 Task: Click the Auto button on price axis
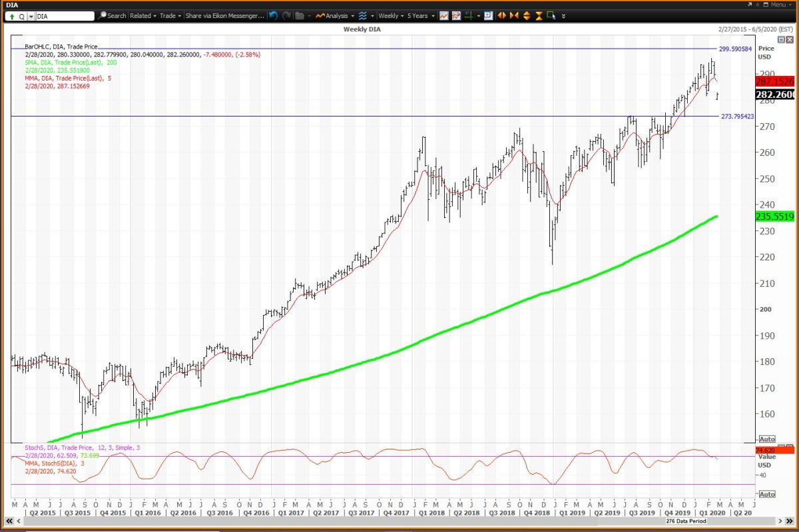click(x=767, y=439)
